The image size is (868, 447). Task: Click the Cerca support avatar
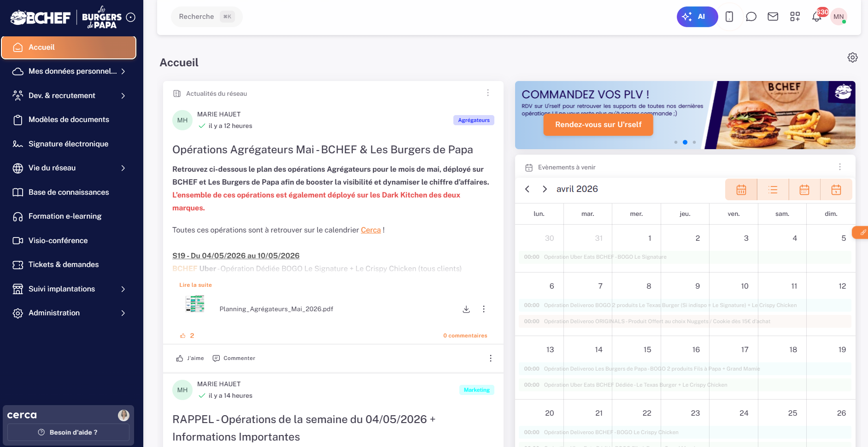click(x=123, y=415)
